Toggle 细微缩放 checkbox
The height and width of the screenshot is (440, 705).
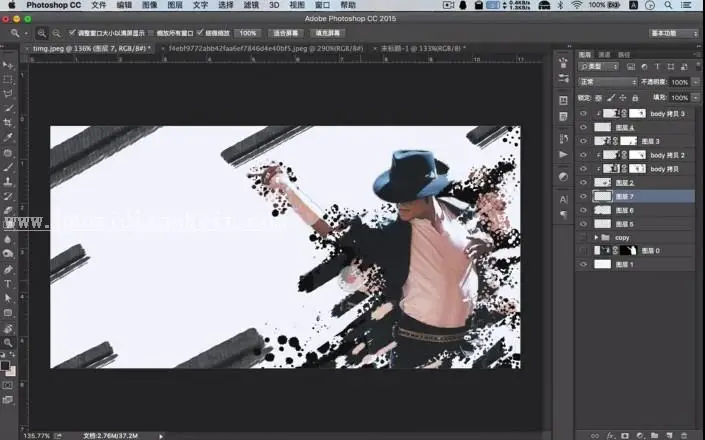pos(200,33)
